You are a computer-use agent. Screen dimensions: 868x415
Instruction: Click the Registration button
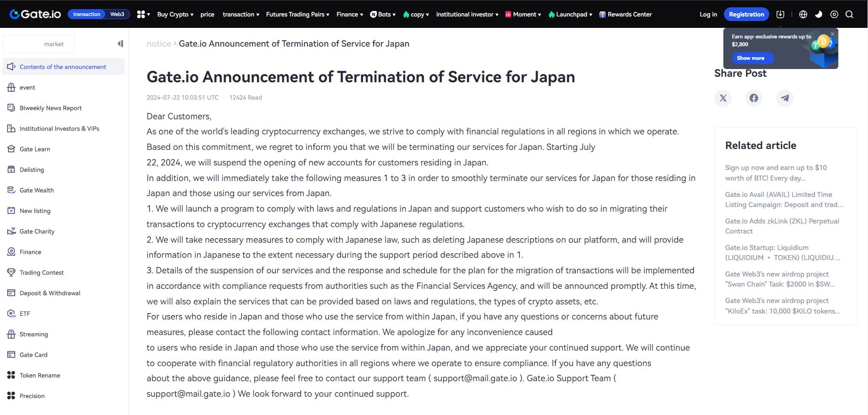coord(746,14)
